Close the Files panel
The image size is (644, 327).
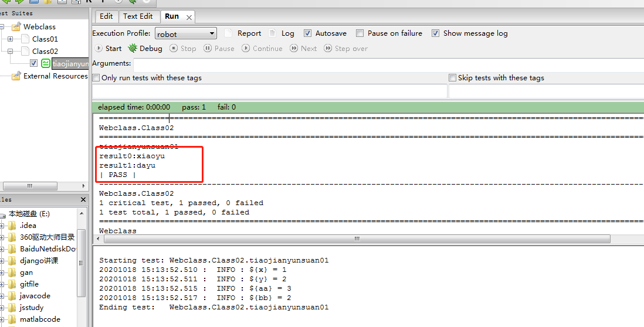(x=83, y=199)
